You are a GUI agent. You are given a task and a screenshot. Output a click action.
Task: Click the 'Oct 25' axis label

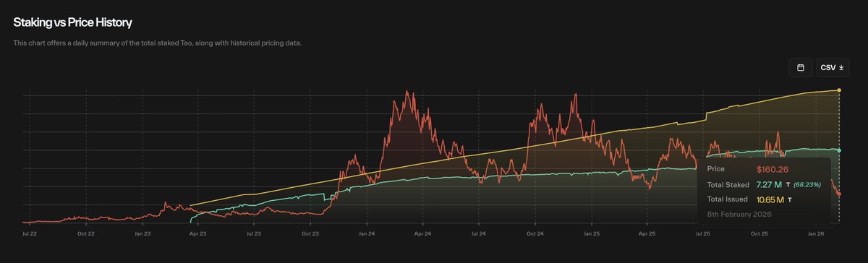759,233
